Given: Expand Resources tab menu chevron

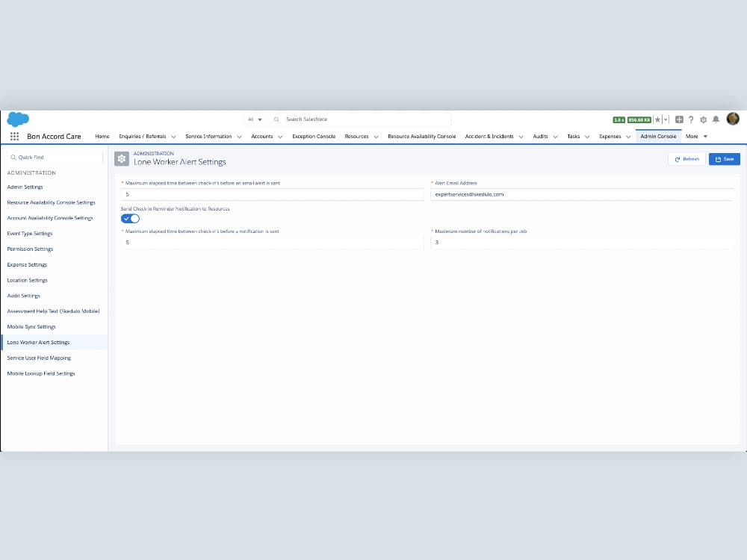Looking at the screenshot, I should coord(376,137).
